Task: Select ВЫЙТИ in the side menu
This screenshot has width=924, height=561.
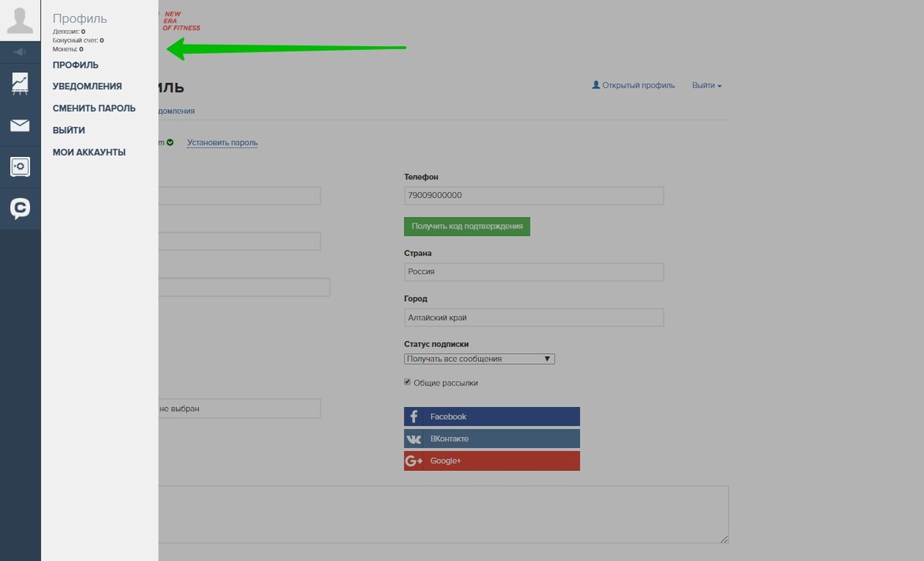Action: pyautogui.click(x=69, y=131)
